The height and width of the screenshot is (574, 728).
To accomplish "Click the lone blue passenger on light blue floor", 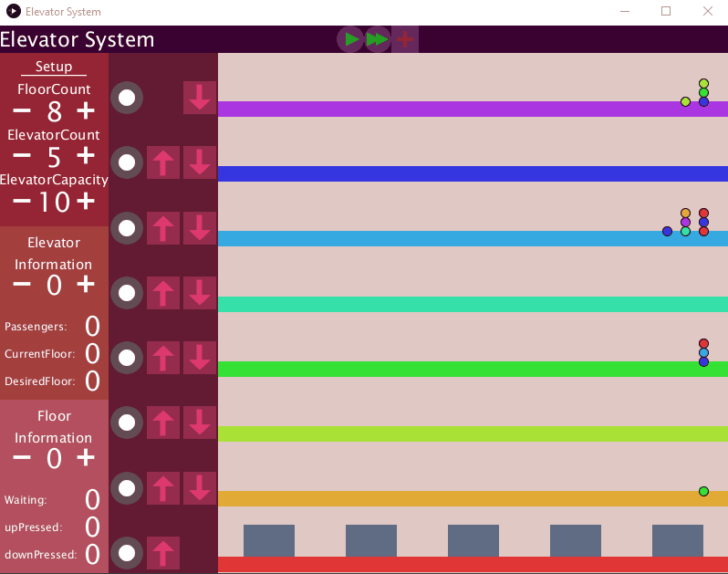I will pos(667,231).
